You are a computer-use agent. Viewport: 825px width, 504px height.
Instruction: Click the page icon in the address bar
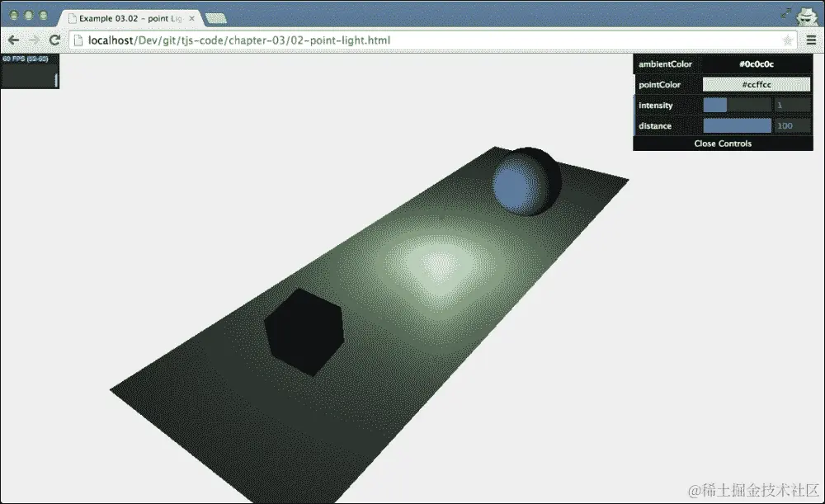[78, 40]
